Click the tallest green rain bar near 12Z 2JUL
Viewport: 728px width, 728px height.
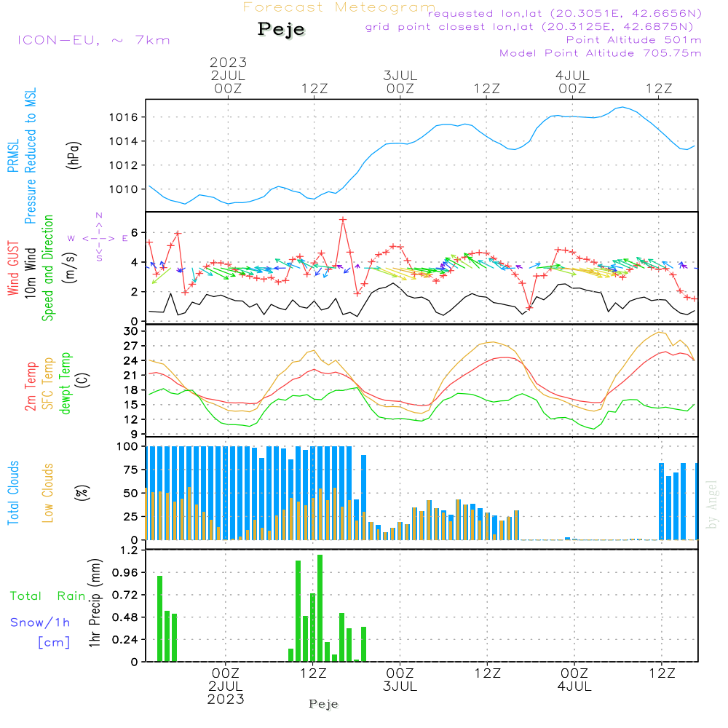[x=320, y=608]
